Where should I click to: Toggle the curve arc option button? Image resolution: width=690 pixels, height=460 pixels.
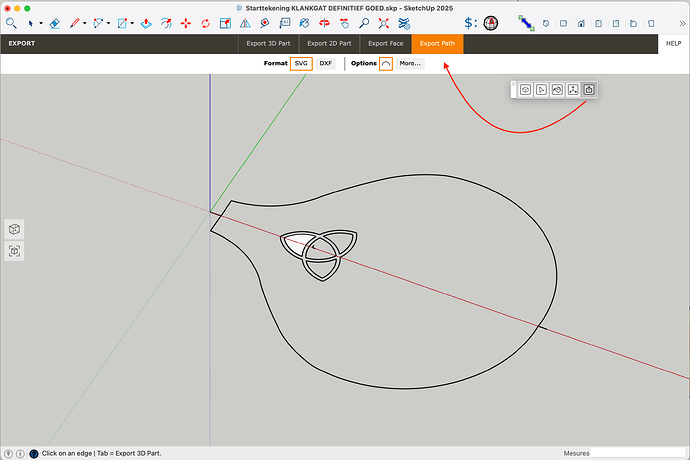tap(386, 63)
